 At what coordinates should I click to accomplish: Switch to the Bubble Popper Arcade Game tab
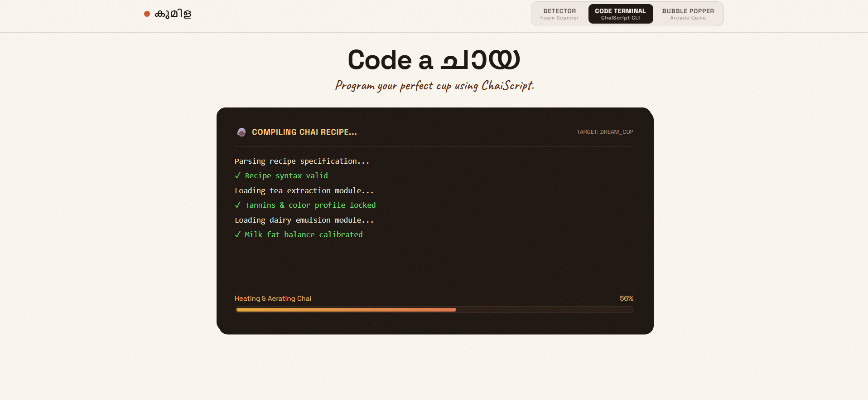coord(688,14)
